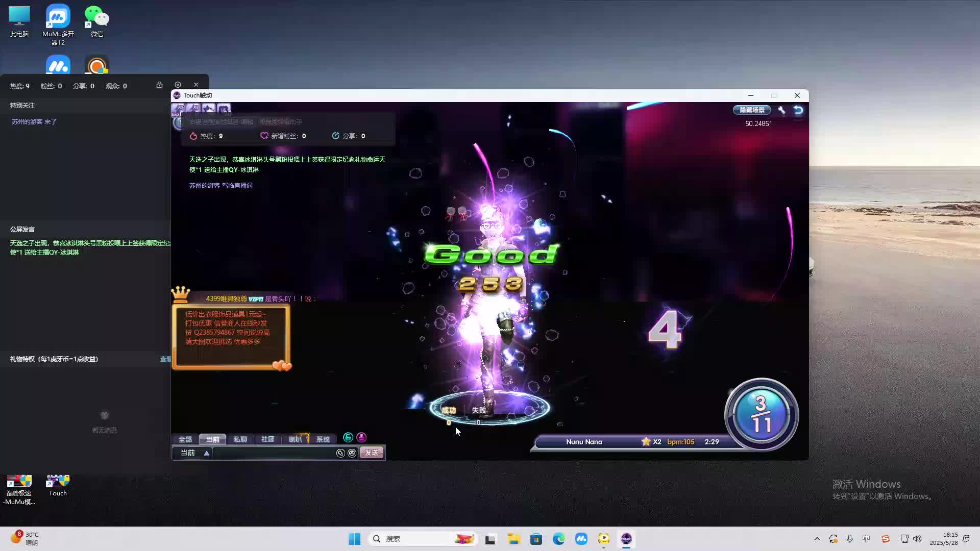Click the gear icon in stream panel
Screen dimensions: 980x551
tap(178, 85)
